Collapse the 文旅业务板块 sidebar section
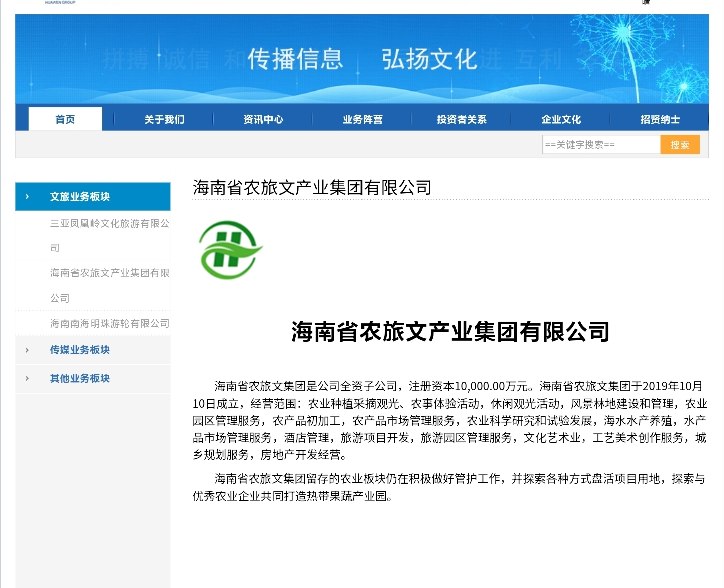 [93, 197]
